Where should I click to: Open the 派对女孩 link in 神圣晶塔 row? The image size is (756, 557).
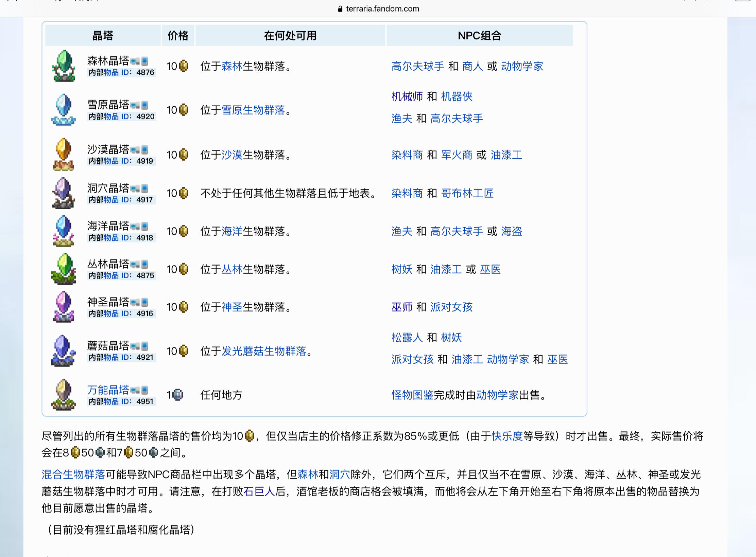tap(451, 307)
